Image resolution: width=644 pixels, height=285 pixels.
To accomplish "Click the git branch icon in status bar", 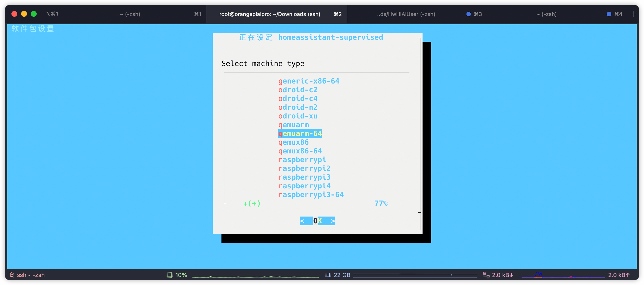I will pos(12,275).
